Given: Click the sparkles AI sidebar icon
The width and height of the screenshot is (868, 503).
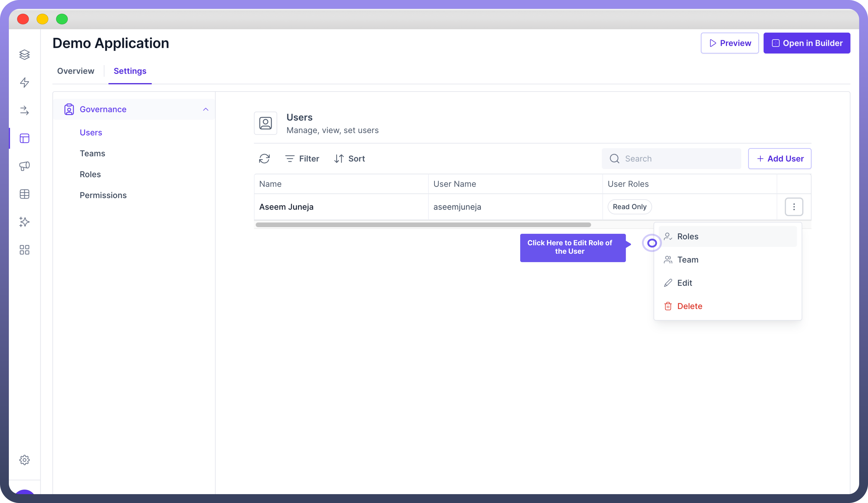Looking at the screenshot, I should [x=24, y=222].
